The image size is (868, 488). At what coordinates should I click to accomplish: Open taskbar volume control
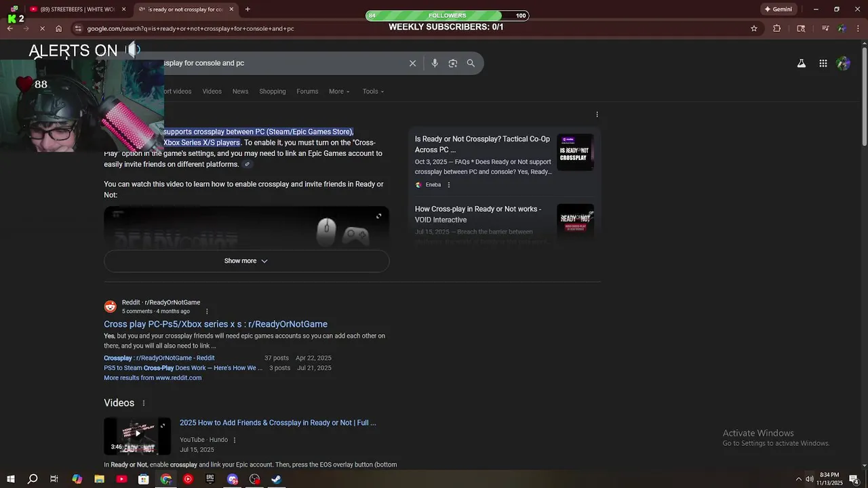(x=809, y=479)
